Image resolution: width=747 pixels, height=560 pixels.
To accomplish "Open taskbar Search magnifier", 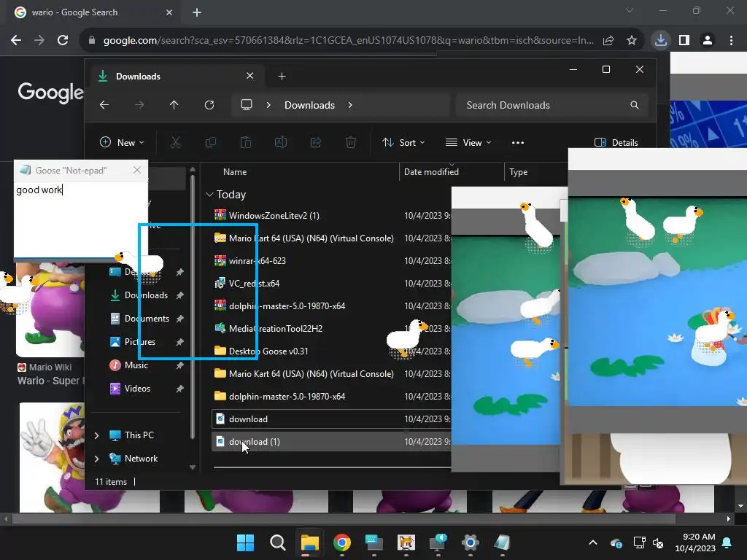I will coord(277,542).
